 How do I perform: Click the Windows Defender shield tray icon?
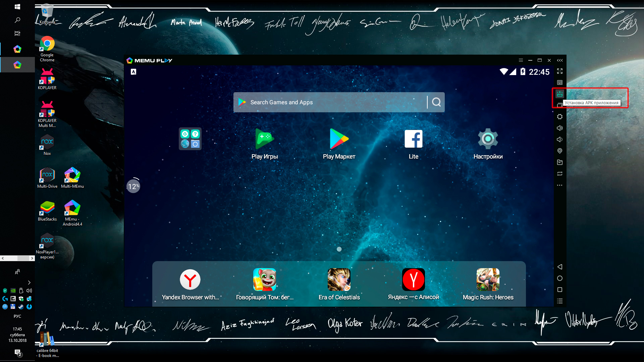[x=21, y=299]
